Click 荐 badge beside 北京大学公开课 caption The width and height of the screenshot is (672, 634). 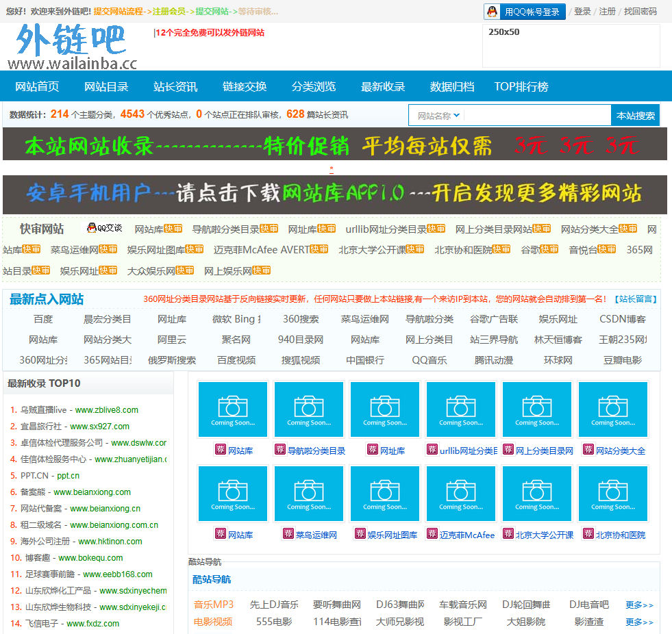508,534
